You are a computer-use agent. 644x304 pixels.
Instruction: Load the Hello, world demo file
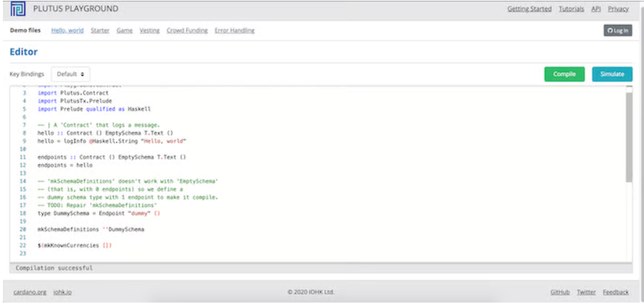tap(67, 31)
